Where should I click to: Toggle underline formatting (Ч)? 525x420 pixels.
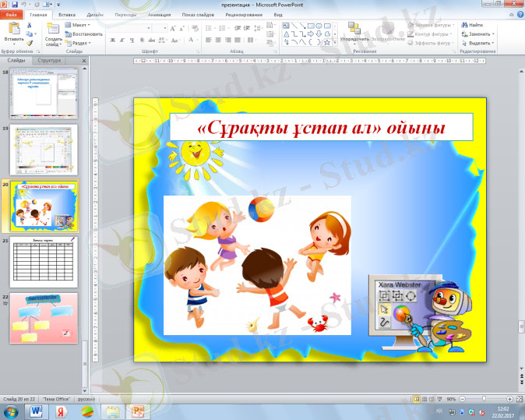click(x=132, y=40)
